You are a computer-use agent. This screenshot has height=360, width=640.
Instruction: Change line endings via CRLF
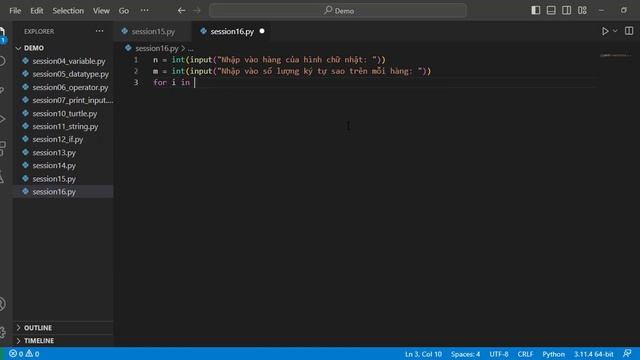[525, 354]
